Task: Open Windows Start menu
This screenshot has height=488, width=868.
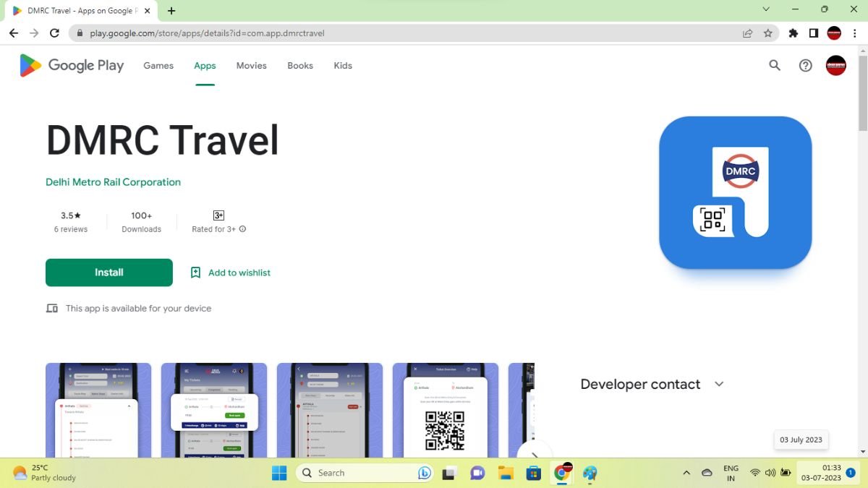Action: coord(279,473)
